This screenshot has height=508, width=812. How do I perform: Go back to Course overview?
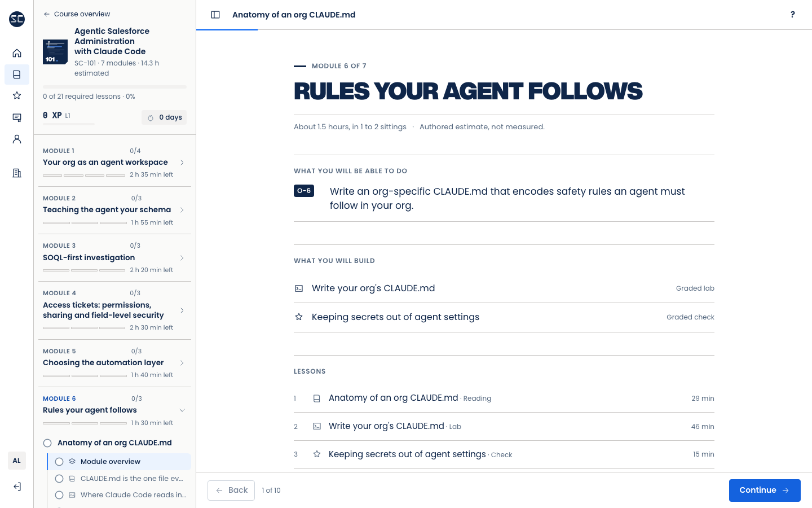(x=77, y=14)
